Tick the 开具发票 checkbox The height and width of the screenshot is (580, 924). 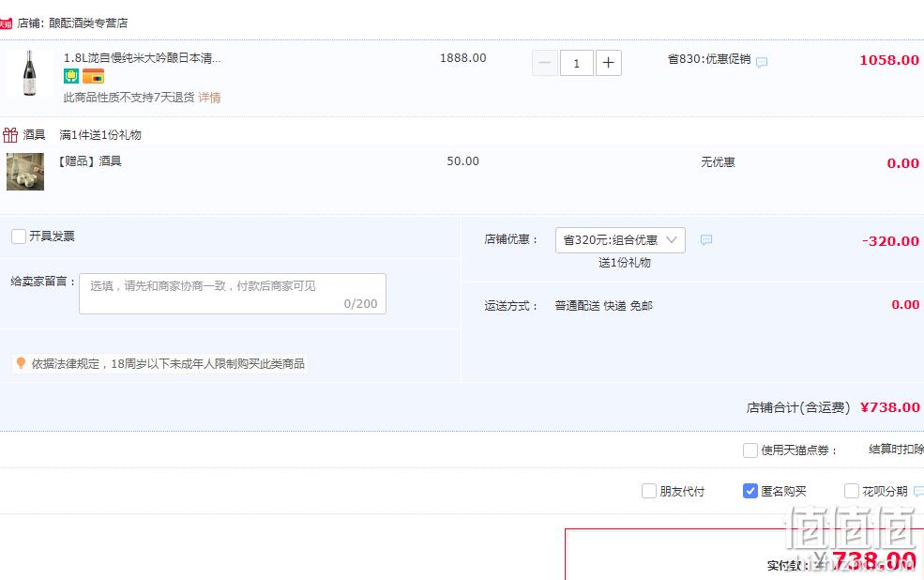19,237
